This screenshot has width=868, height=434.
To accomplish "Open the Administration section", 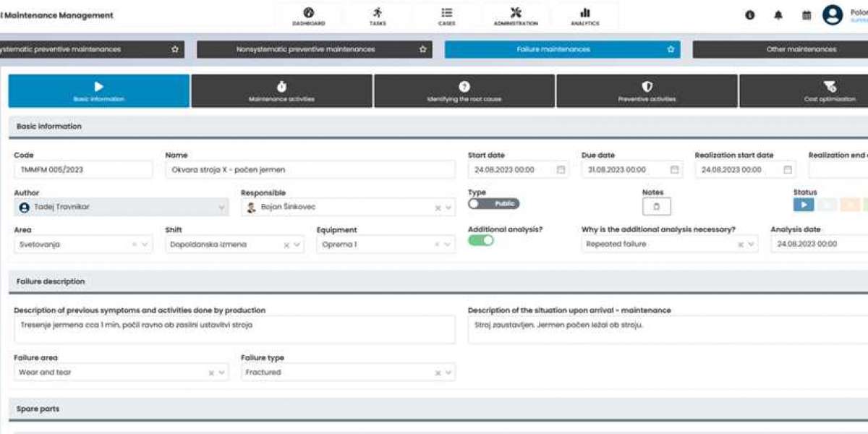I will click(x=516, y=16).
